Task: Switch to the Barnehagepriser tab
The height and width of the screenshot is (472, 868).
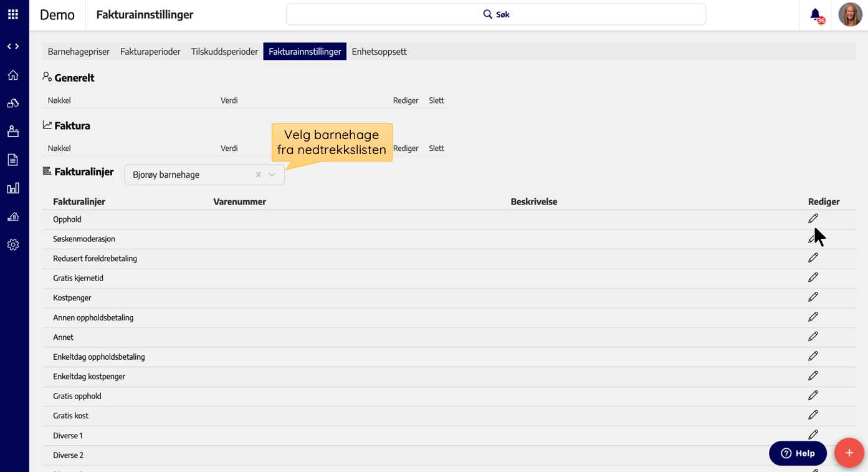Action: 79,52
